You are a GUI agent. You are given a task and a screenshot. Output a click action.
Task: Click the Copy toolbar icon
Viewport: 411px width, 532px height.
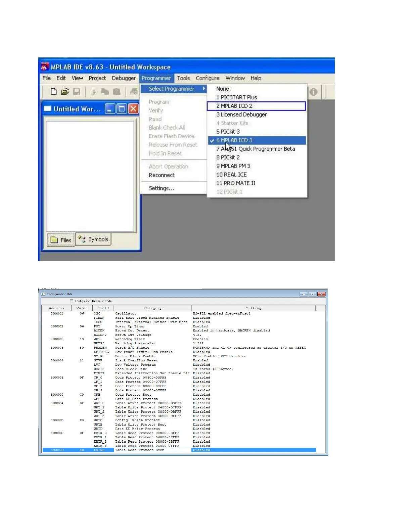(105, 91)
